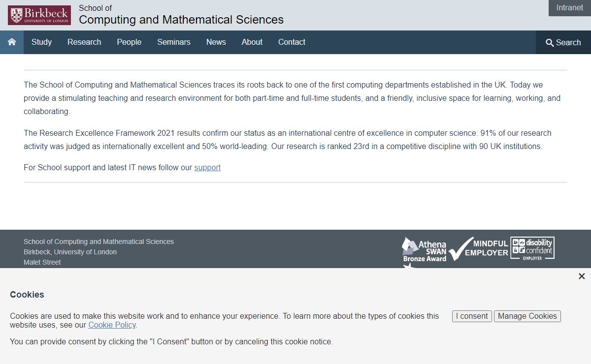The height and width of the screenshot is (364, 591).
Task: Click the Disability Confident Employer badge
Action: click(532, 248)
